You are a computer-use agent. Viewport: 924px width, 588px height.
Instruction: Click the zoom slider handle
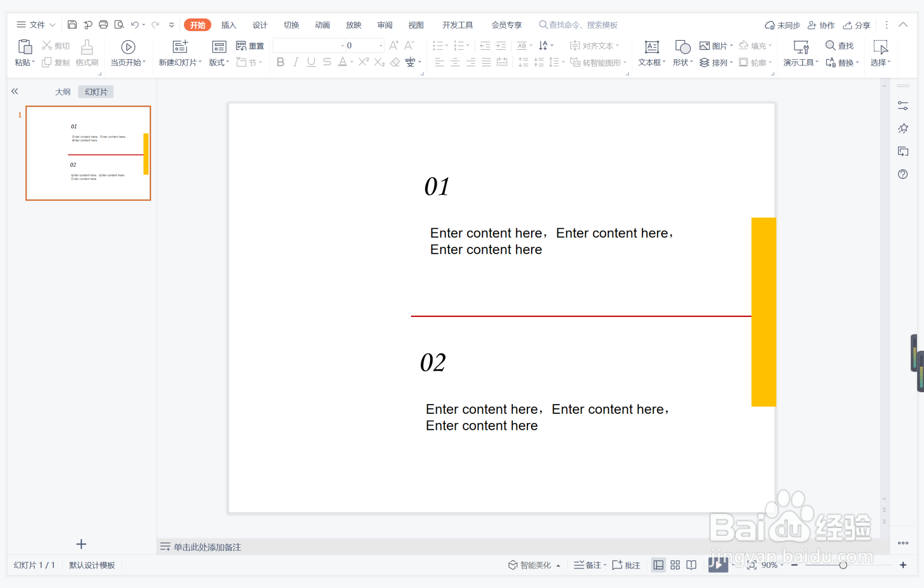(x=843, y=565)
